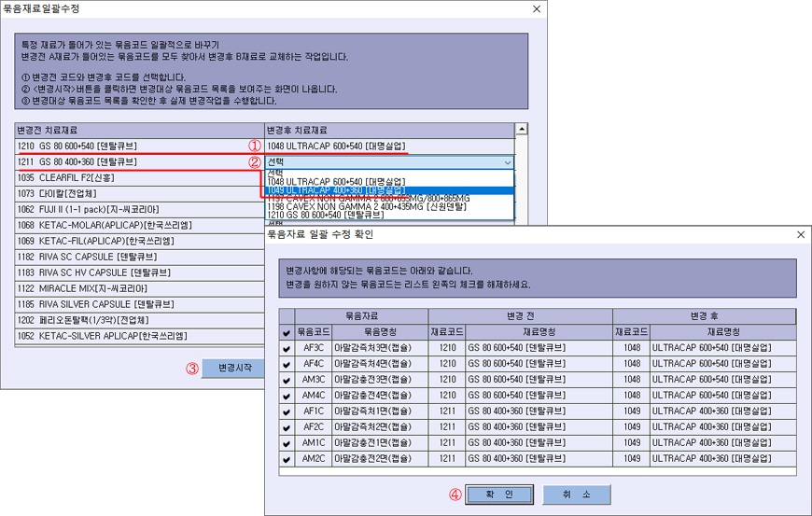Close the 묶음재료일괄수정 dialog window
812x516 pixels.
pos(536,9)
